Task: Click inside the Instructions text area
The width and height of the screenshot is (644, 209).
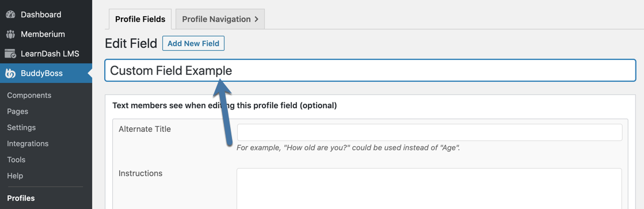Action: [x=429, y=188]
